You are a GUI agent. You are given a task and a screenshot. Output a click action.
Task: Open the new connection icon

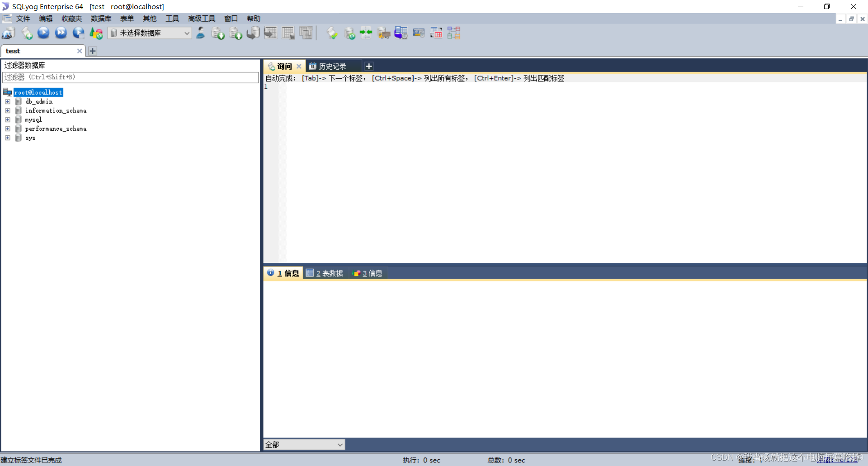click(9, 33)
